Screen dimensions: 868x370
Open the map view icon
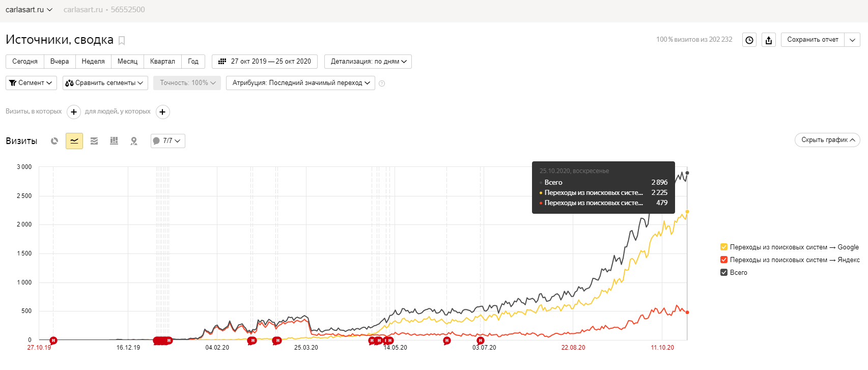pyautogui.click(x=134, y=141)
